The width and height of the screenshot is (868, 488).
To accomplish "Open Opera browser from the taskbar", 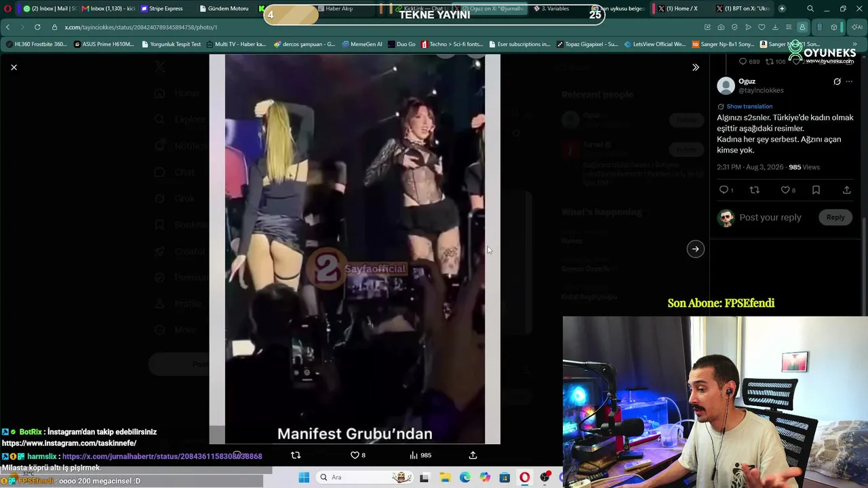I will click(524, 477).
